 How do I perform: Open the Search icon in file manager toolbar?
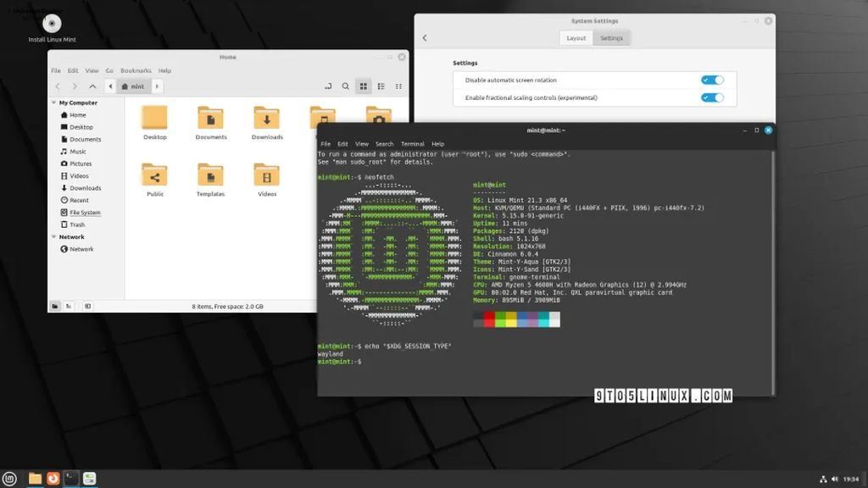(345, 86)
